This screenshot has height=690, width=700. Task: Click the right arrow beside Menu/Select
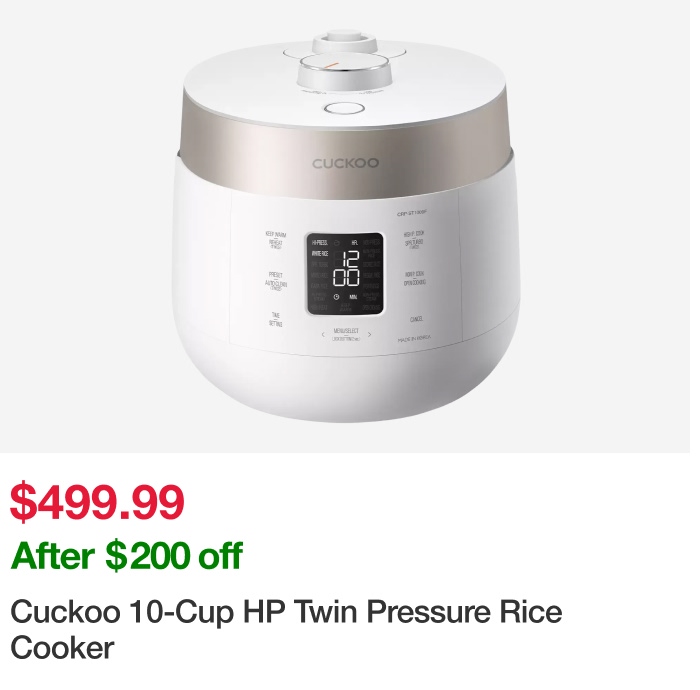(369, 335)
